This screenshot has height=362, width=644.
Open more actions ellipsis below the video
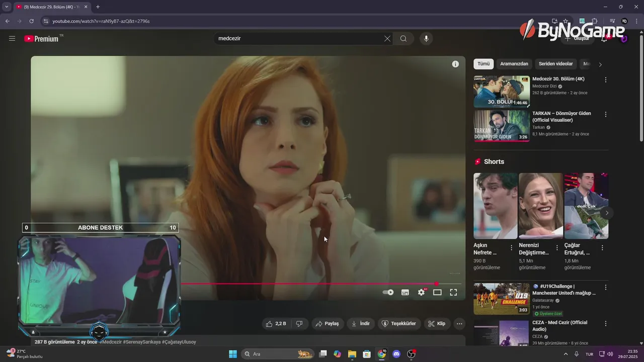(x=459, y=324)
